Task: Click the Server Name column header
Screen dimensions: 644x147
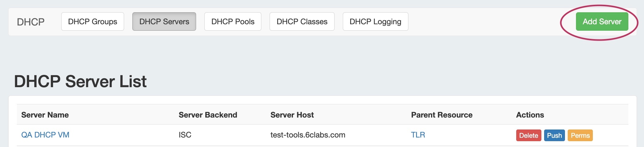Action: [x=45, y=115]
